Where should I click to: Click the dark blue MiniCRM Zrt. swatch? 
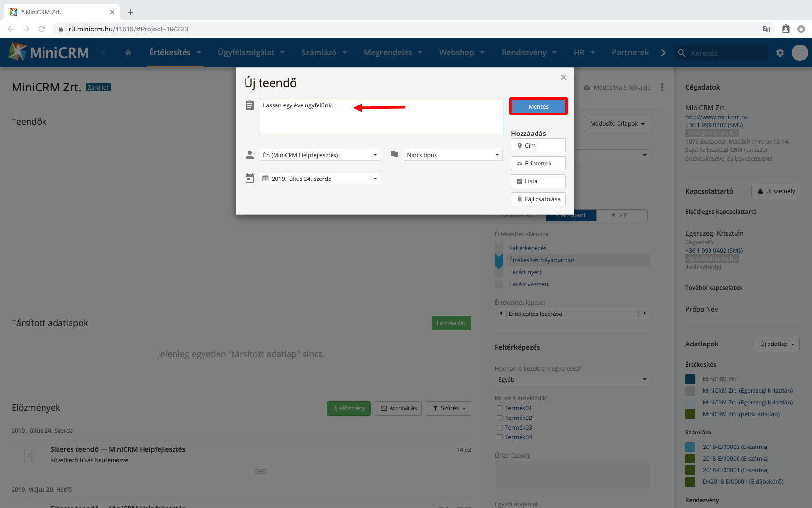(x=690, y=379)
